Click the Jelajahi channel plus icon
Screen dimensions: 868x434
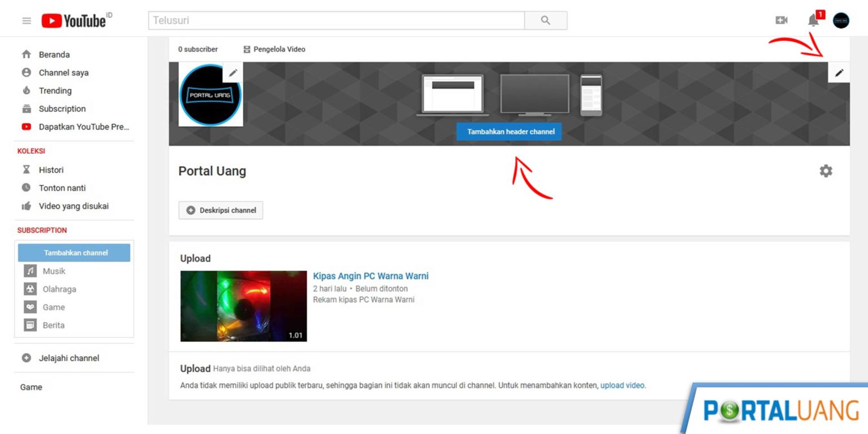point(26,358)
